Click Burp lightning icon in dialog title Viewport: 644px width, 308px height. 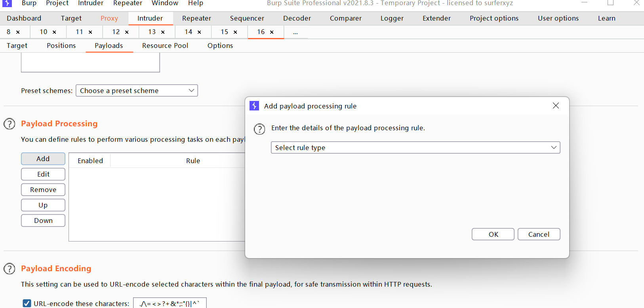(254, 106)
